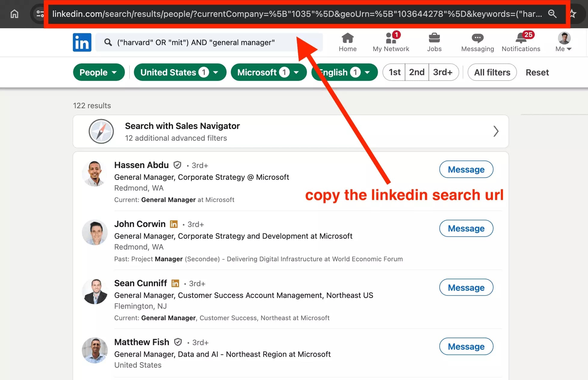Enable the 2nd connection degree filter
This screenshot has width=588, height=380.
417,72
